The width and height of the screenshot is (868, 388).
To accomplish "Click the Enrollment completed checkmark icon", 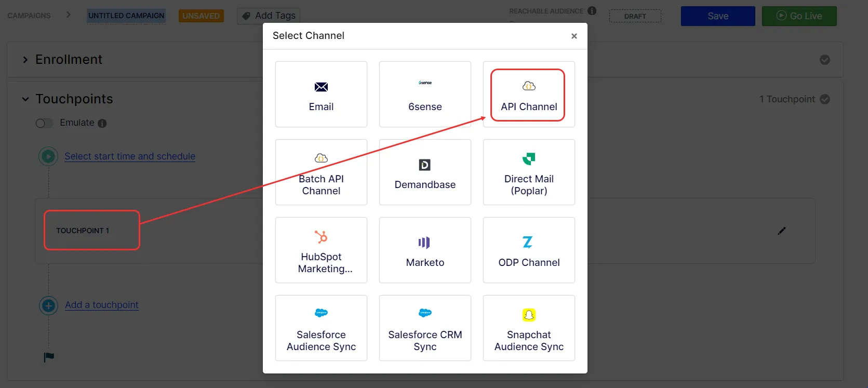I will (x=825, y=60).
